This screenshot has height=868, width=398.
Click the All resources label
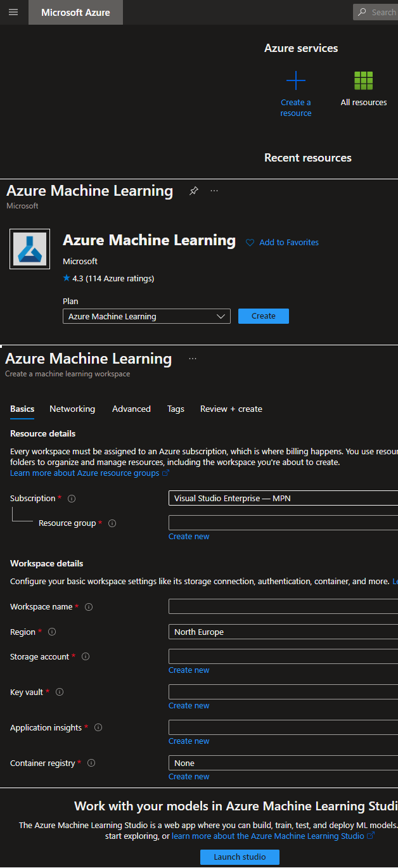[x=364, y=103]
